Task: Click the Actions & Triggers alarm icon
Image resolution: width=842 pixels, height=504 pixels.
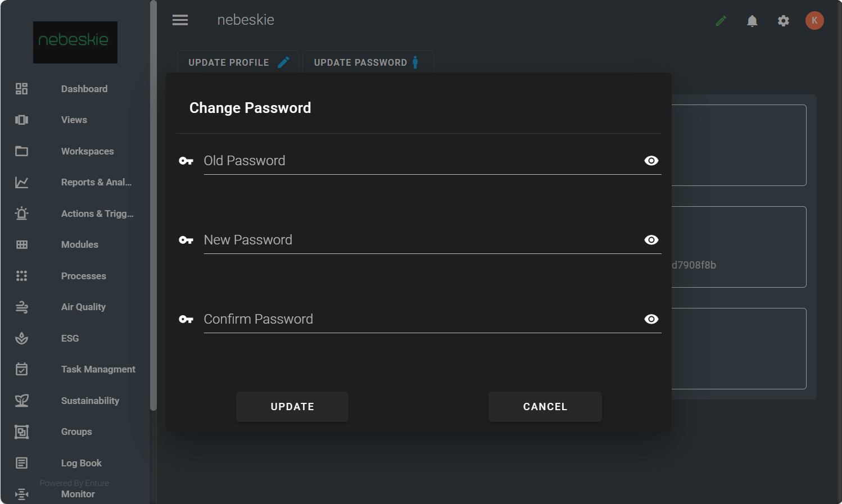Action: 22,214
